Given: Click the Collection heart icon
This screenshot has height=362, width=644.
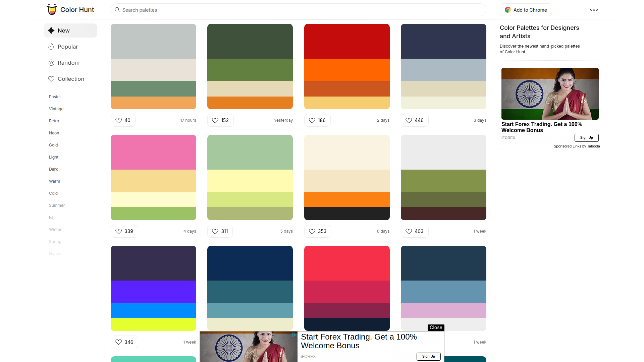Looking at the screenshot, I should pos(51,79).
